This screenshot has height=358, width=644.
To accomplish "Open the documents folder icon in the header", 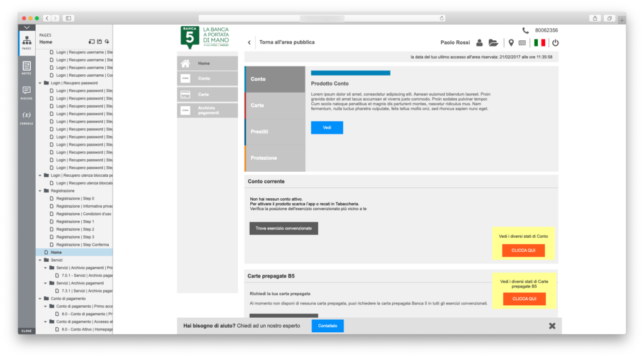I will [493, 42].
